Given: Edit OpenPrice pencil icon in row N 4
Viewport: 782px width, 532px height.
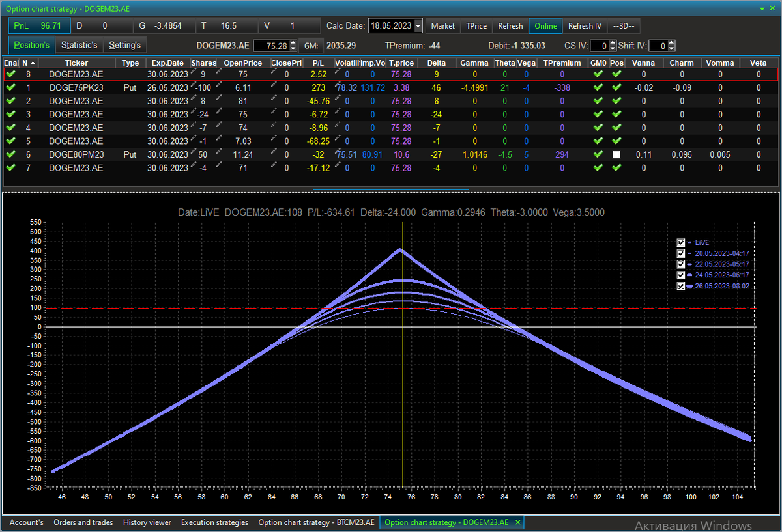Looking at the screenshot, I should click(219, 124).
